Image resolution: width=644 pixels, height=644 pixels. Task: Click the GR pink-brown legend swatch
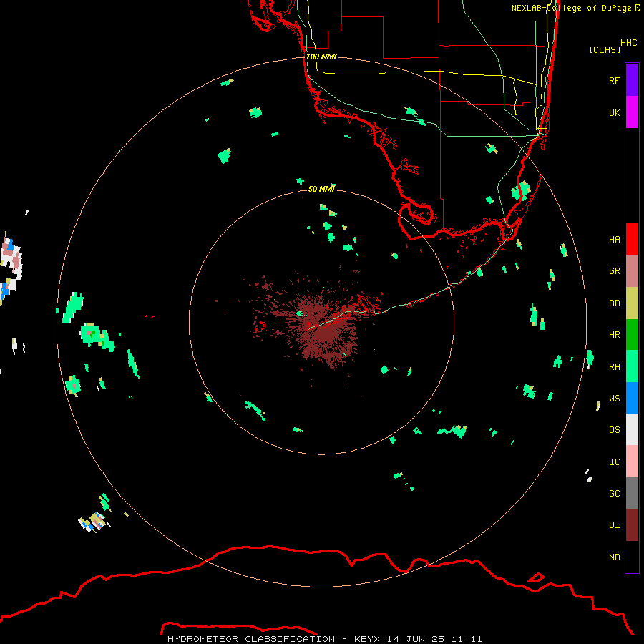coord(632,271)
